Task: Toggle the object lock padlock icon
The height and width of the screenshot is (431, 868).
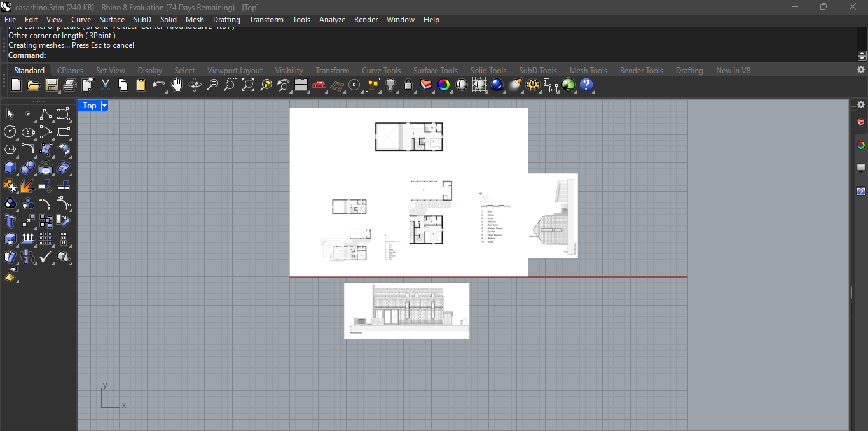Action: click(x=408, y=85)
